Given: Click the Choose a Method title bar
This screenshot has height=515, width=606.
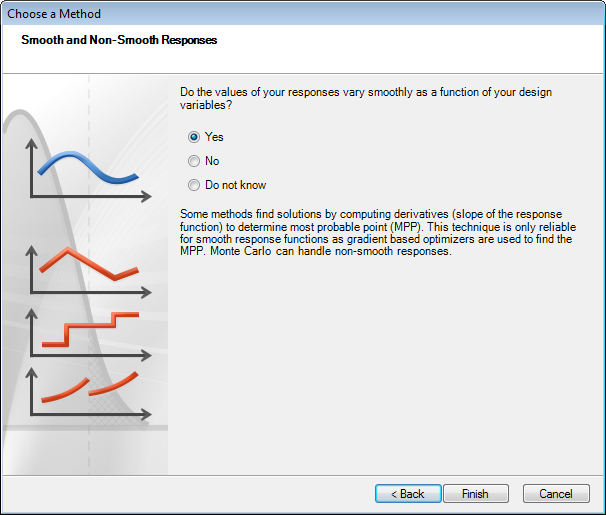Looking at the screenshot, I should [300, 14].
